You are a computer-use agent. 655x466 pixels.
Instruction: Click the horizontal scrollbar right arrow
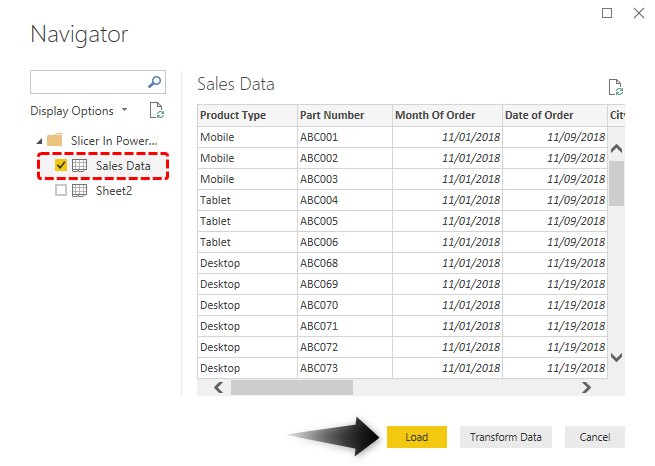click(586, 387)
